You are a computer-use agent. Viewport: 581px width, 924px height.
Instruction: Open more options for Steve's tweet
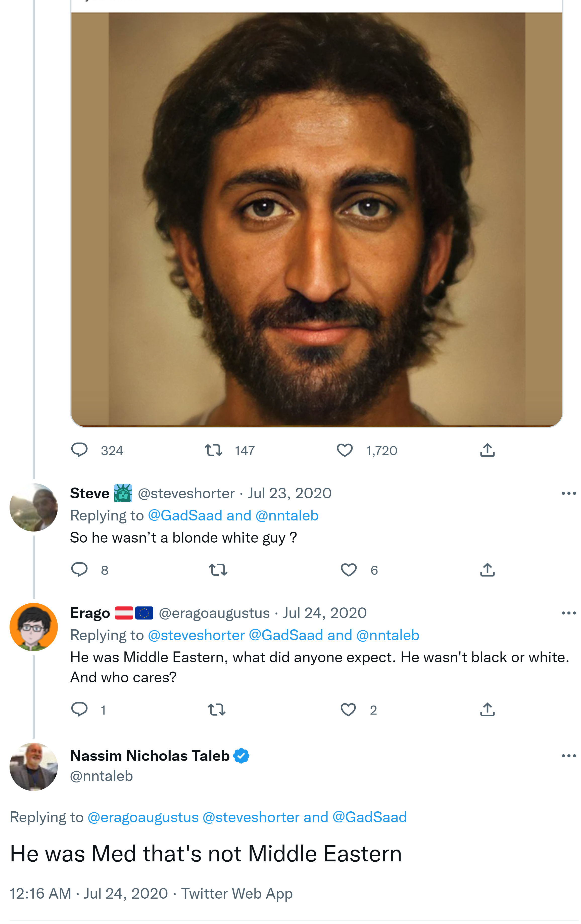coord(568,494)
